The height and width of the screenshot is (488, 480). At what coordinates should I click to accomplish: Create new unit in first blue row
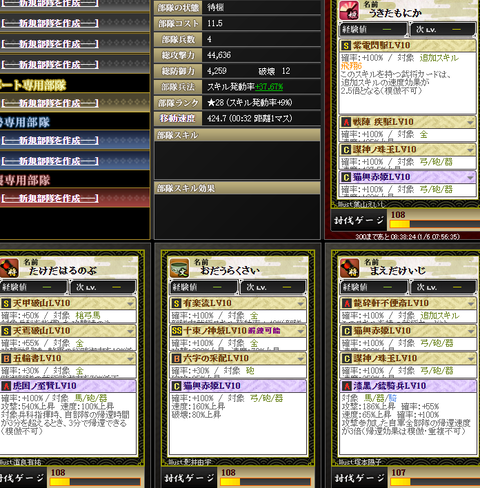[50, 140]
